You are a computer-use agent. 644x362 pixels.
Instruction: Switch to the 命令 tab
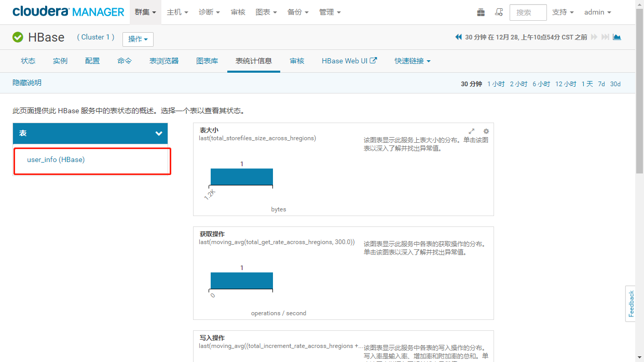(125, 61)
